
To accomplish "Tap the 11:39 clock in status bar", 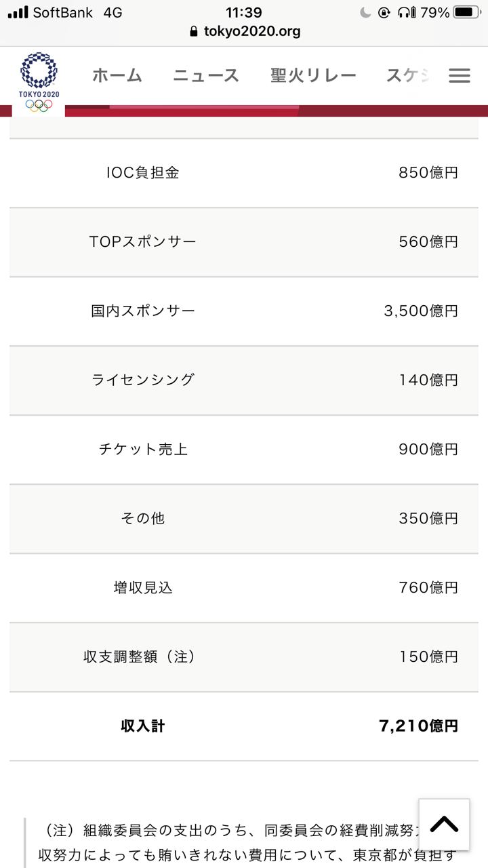I will click(243, 12).
